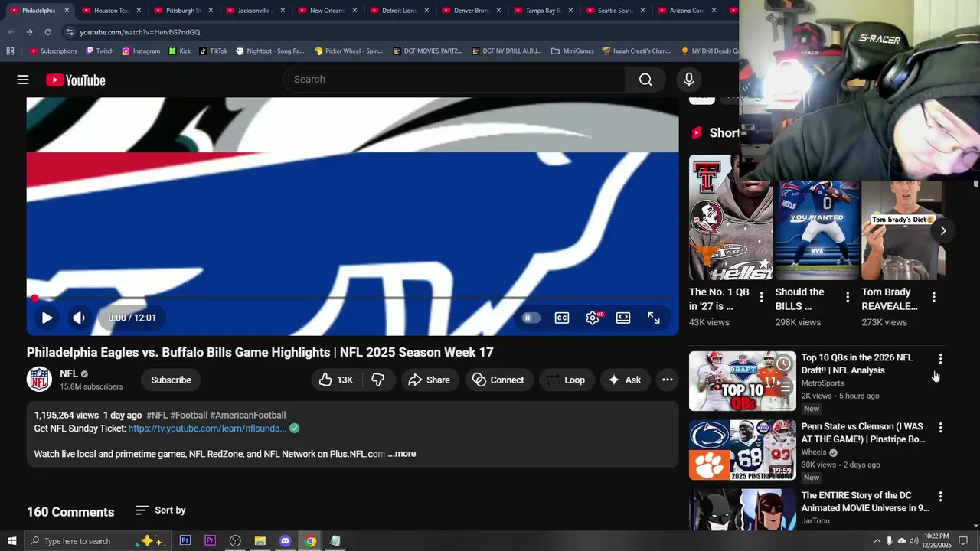Switch to Houston Texans browser tab
980x551 pixels.
[x=111, y=11]
